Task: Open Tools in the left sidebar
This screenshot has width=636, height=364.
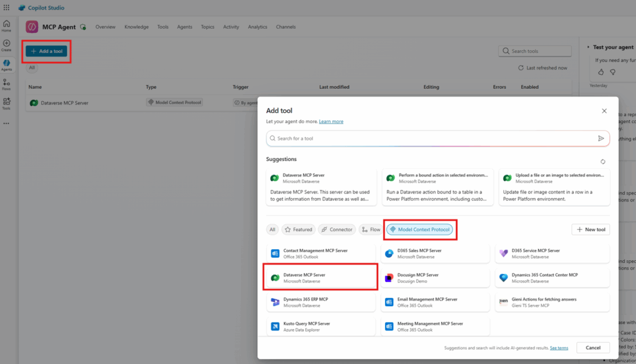Action: [x=6, y=104]
